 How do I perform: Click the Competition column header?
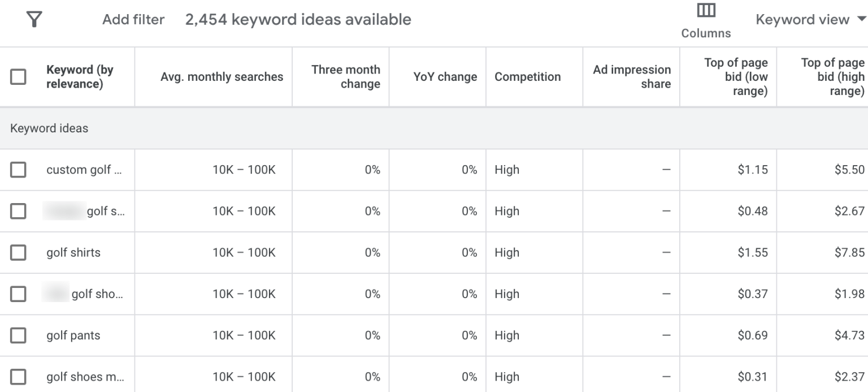pyautogui.click(x=527, y=76)
